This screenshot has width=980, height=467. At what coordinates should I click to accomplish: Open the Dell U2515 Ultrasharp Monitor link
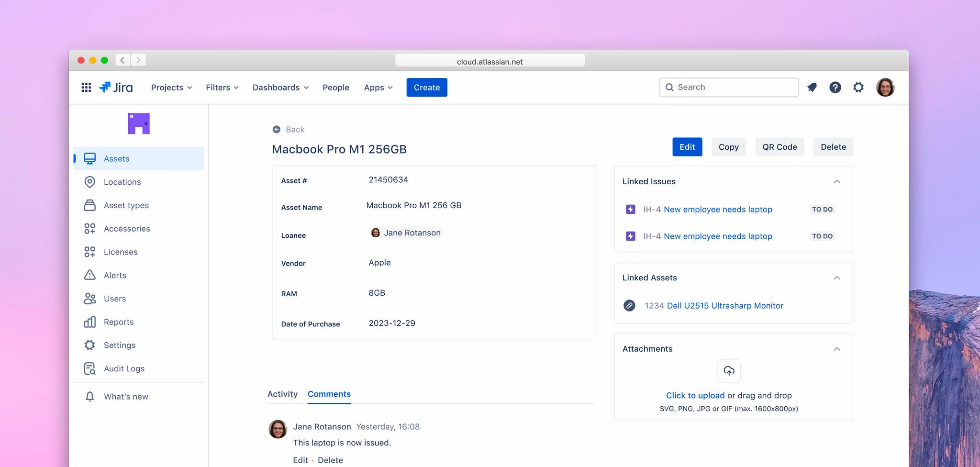point(724,305)
